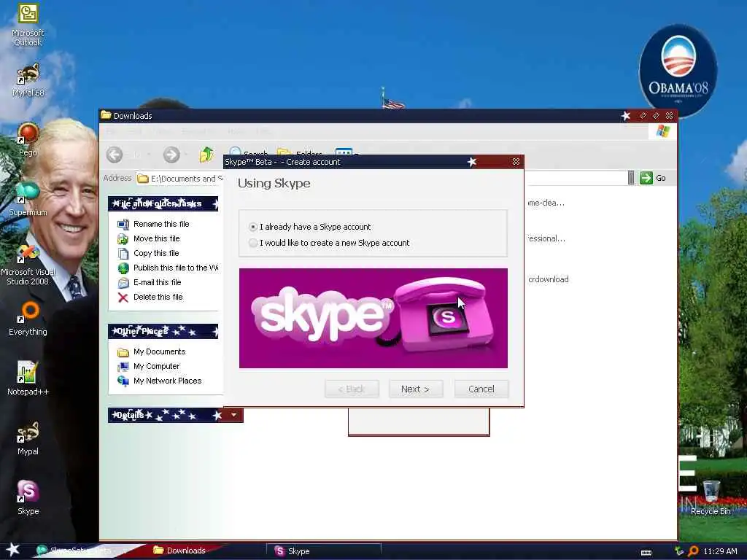The width and height of the screenshot is (747, 560).
Task: Select the file ending in 'me-clea…'
Action: coord(546,203)
